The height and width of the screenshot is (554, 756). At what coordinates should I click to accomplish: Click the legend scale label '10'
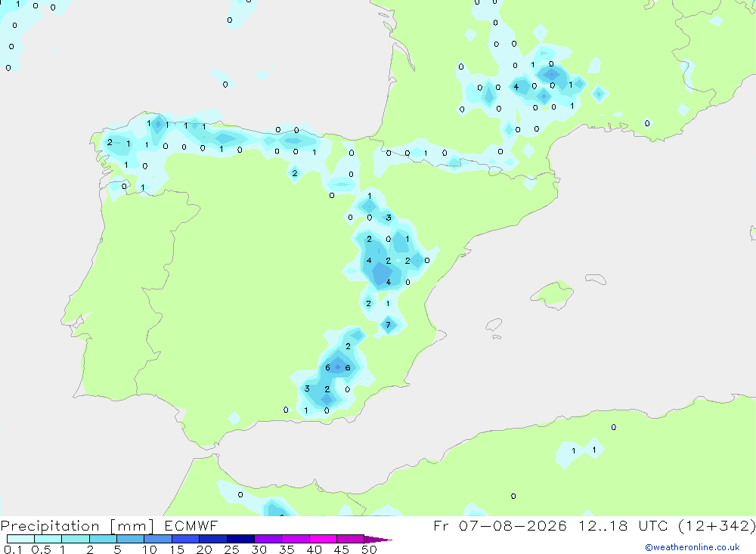click(x=150, y=549)
